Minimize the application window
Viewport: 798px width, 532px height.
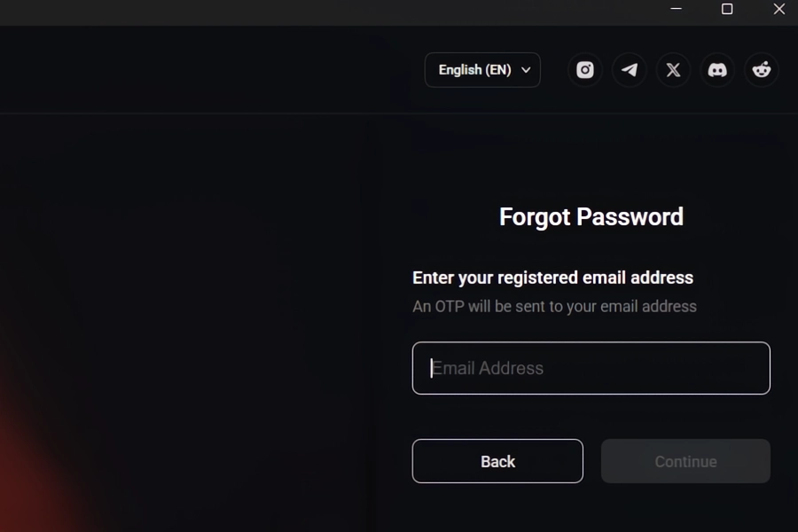click(x=677, y=9)
